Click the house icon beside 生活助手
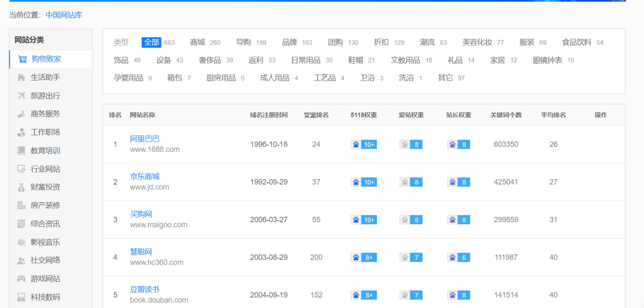 pos(21,78)
